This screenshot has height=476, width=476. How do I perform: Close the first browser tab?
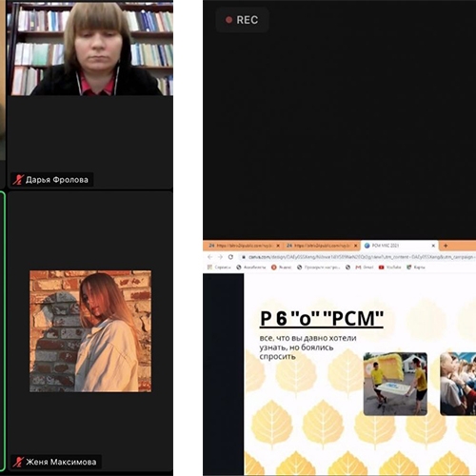click(278, 246)
